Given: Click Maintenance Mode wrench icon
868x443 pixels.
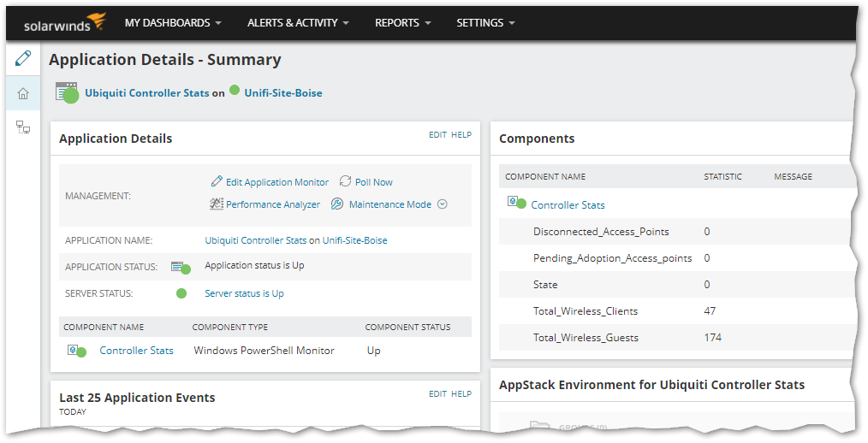Looking at the screenshot, I should tap(337, 204).
